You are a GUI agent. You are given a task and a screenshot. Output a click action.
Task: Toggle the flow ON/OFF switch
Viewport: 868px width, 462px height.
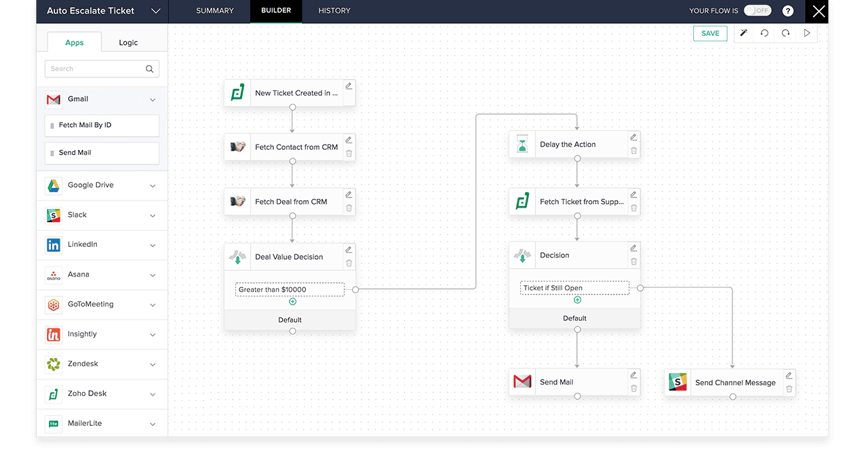757,11
